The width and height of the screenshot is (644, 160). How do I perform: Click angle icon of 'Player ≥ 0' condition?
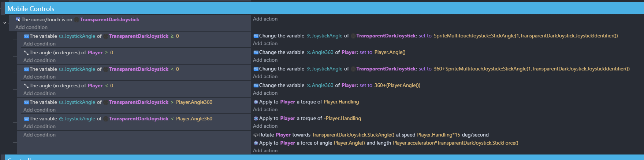click(x=26, y=53)
